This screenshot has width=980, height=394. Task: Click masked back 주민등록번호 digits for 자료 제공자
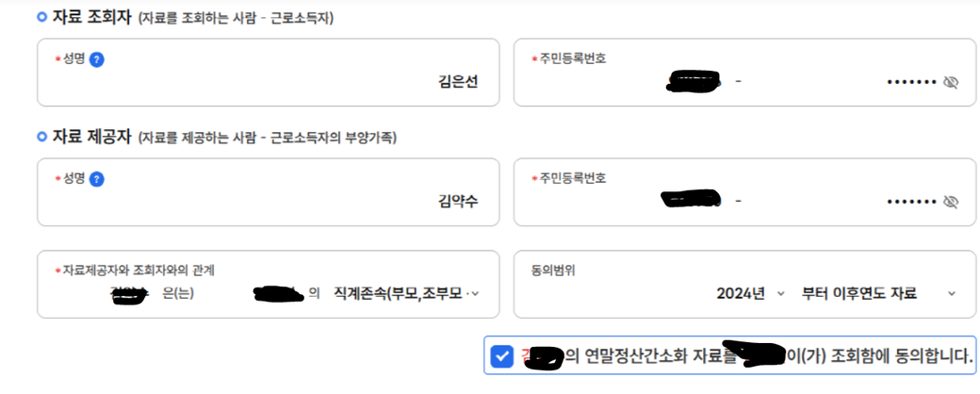tap(910, 201)
